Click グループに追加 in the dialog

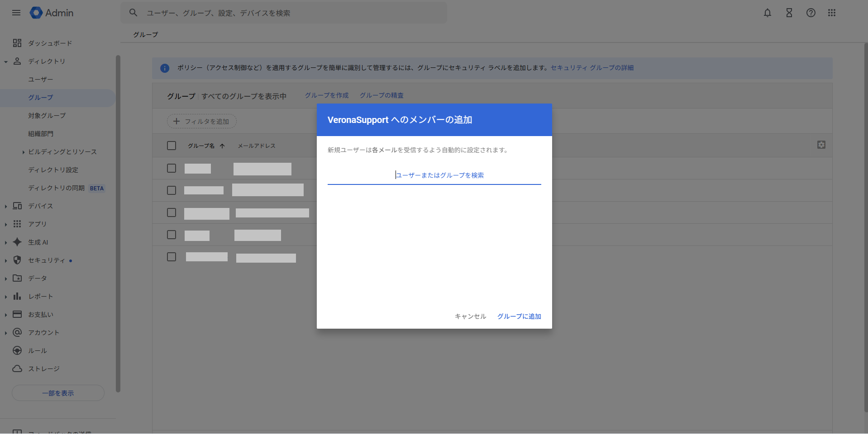coord(519,316)
